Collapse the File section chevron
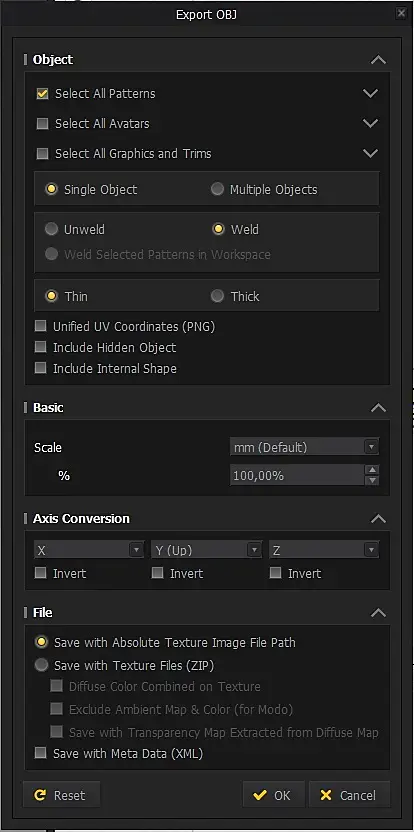414x832 pixels. [x=378, y=612]
